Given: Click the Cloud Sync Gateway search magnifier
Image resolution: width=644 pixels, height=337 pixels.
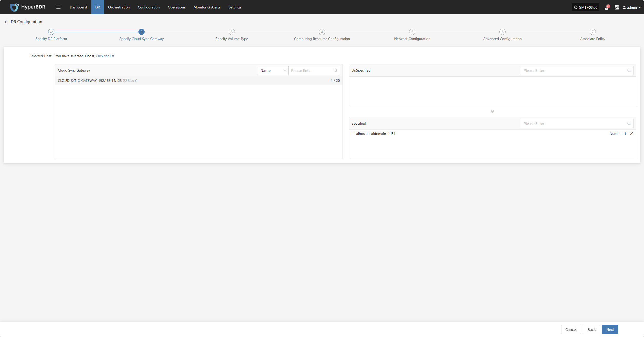Looking at the screenshot, I should (x=335, y=70).
